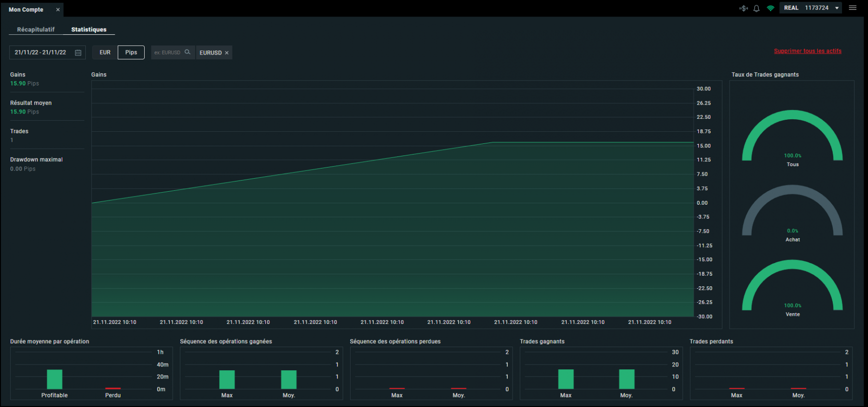
Task: Switch to the Récapitulatif tab
Action: [36, 29]
